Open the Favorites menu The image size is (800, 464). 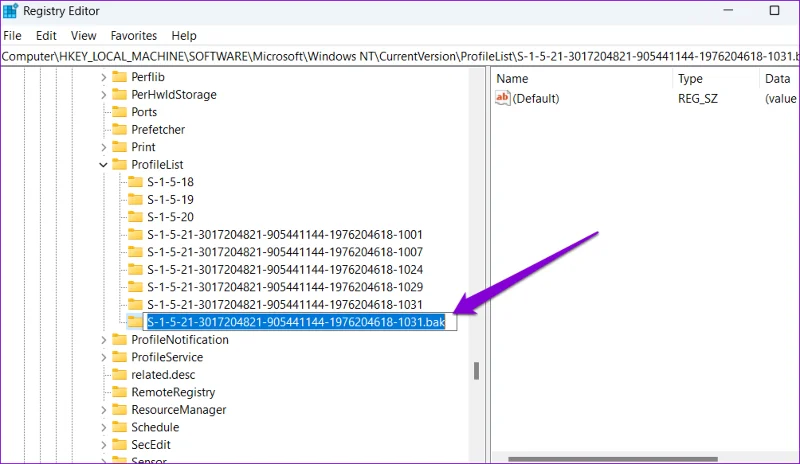pyautogui.click(x=134, y=36)
